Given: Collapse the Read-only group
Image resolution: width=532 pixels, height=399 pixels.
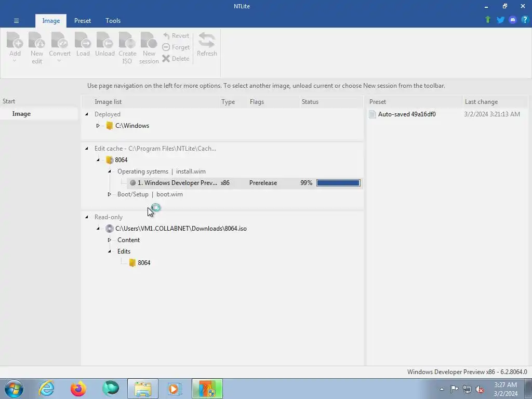Looking at the screenshot, I should pyautogui.click(x=87, y=217).
